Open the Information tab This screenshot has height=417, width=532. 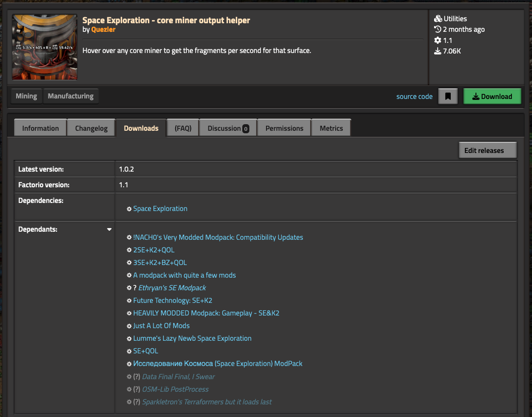[40, 128]
